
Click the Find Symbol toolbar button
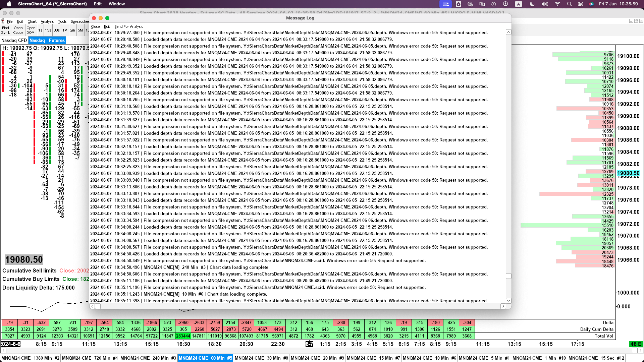(6, 30)
